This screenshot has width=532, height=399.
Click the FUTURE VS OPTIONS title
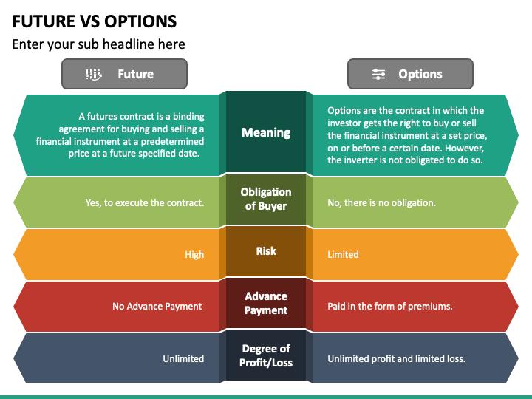[x=95, y=21]
